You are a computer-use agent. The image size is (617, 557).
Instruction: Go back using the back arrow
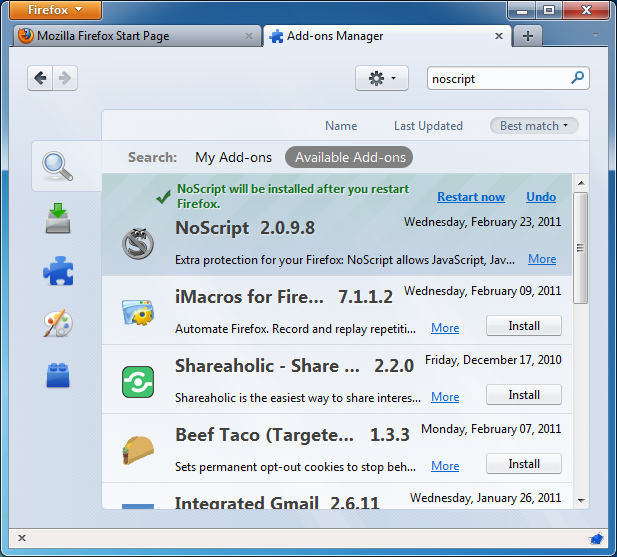(x=40, y=78)
